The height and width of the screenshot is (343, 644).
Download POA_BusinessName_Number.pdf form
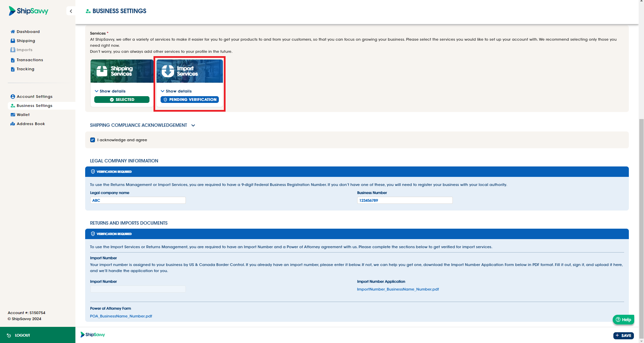(x=121, y=316)
